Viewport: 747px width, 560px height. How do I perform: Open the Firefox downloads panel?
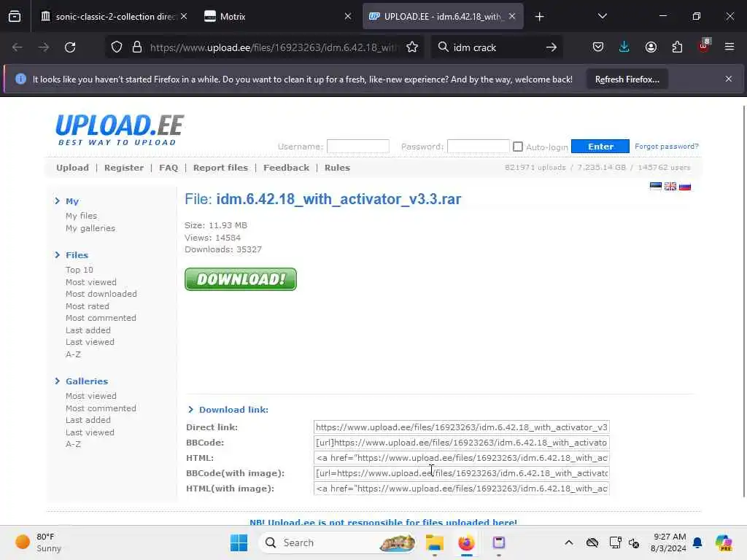coord(624,47)
